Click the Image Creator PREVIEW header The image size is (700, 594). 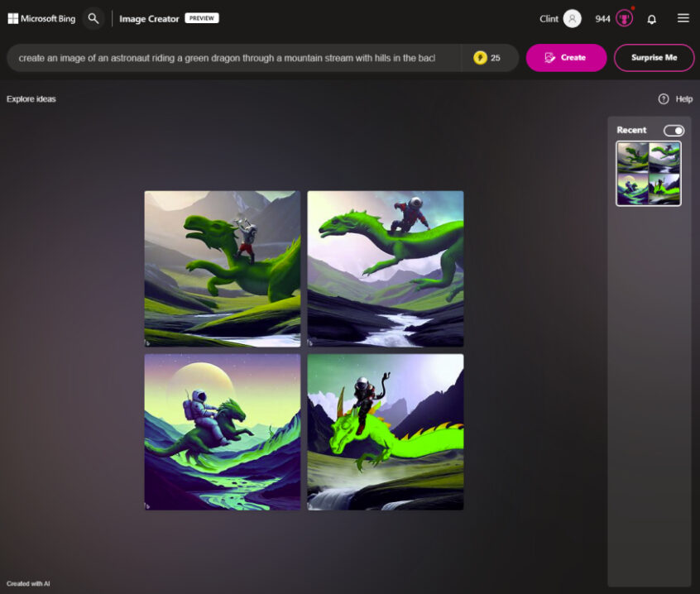pos(147,17)
